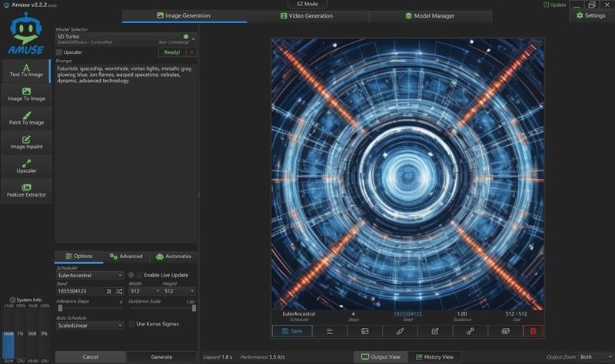This screenshot has width=615, height=364.
Task: Open the Advanced options tab
Action: pyautogui.click(x=126, y=256)
